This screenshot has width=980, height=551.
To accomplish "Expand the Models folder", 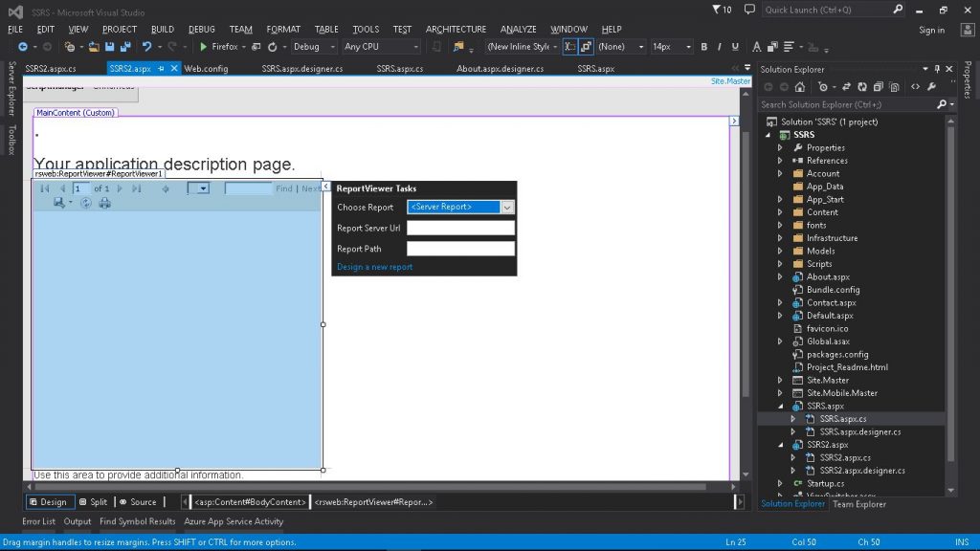I will tap(780, 252).
